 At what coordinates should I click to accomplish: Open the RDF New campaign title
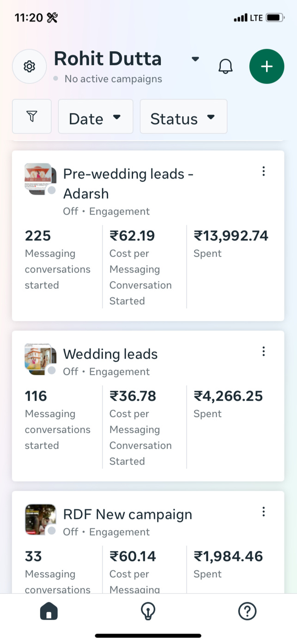[127, 514]
